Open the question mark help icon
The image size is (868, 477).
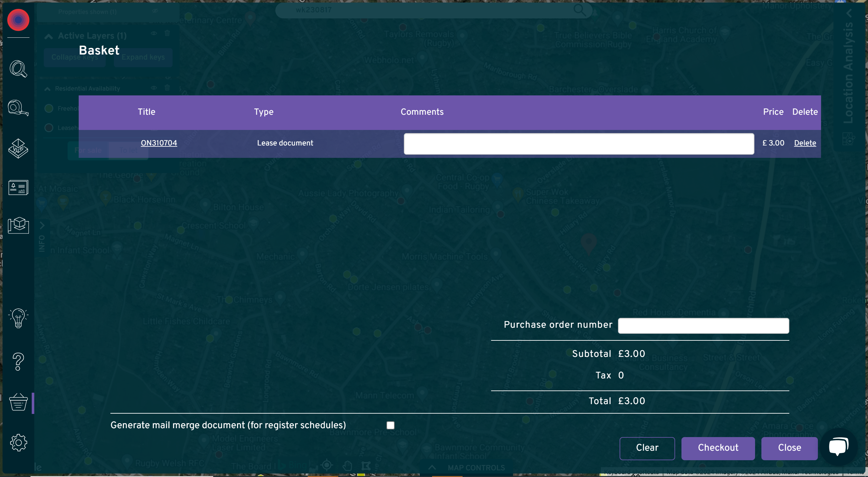click(x=18, y=362)
